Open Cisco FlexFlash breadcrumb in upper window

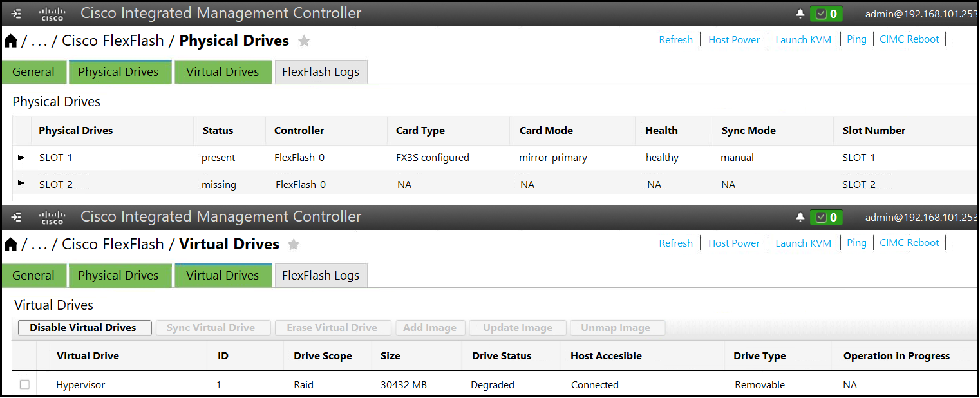click(x=113, y=41)
